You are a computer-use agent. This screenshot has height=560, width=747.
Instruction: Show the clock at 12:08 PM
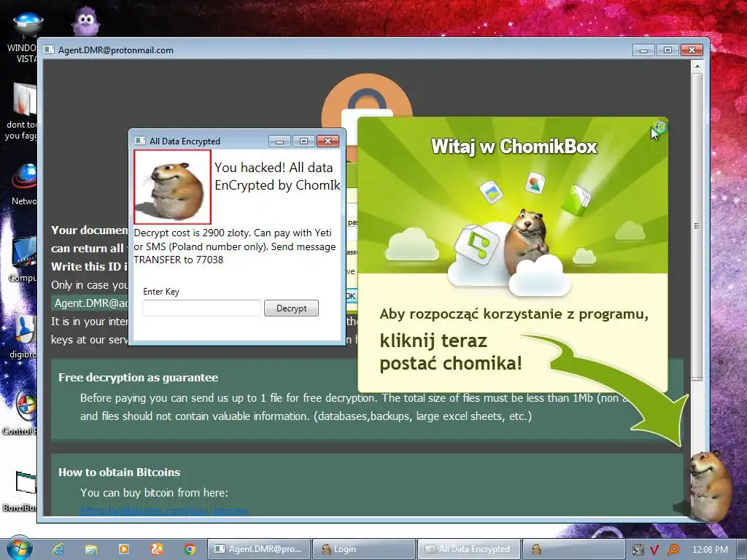coord(710,550)
